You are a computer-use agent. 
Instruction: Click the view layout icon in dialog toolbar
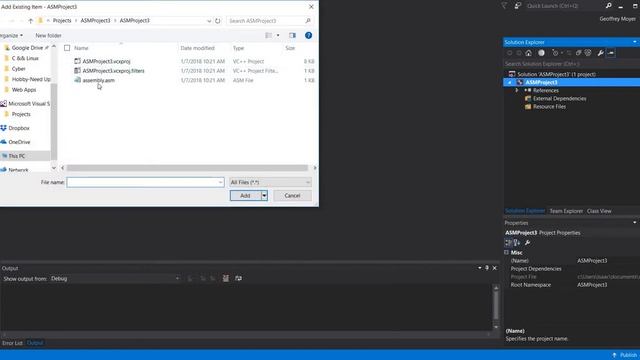tap(268, 36)
